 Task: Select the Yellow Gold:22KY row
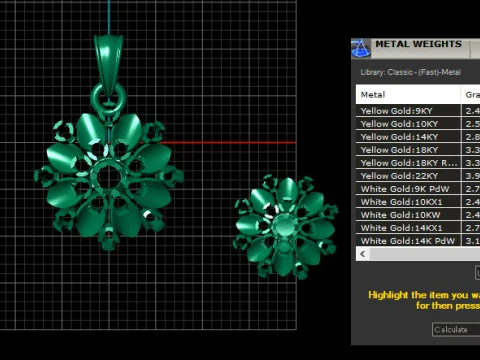418,176
